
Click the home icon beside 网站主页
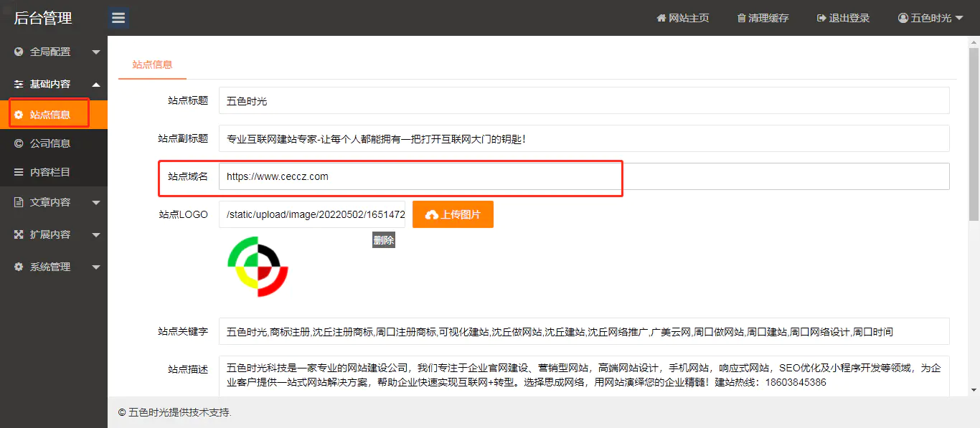(661, 18)
